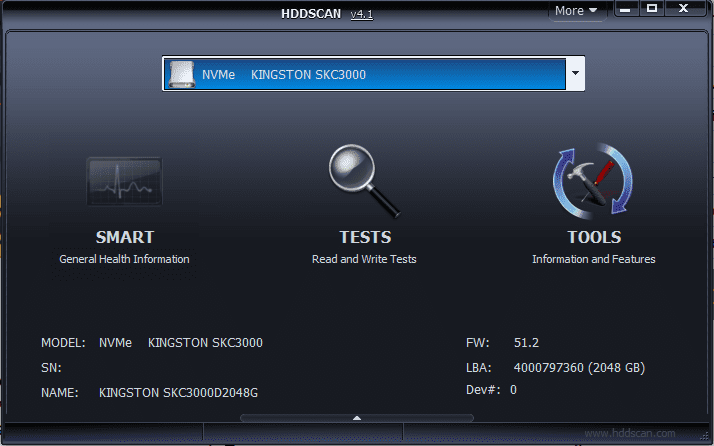Click the TOOLS heading label

tap(594, 237)
